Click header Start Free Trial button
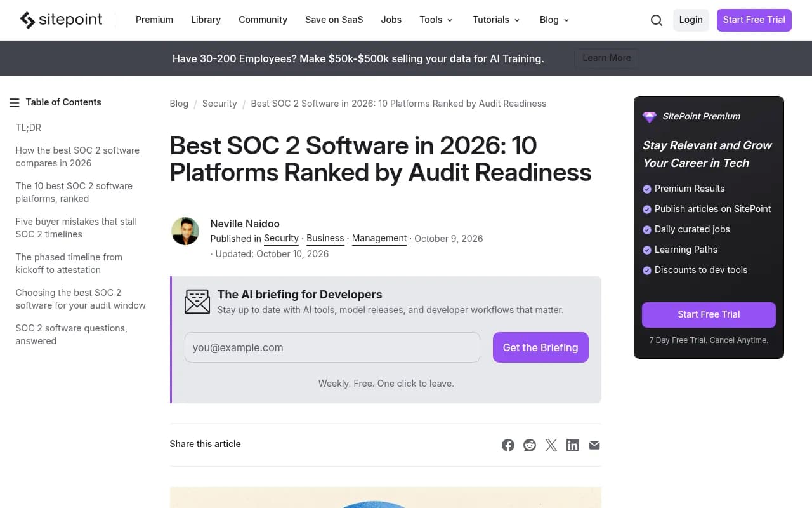This screenshot has width=812, height=508. [x=754, y=20]
